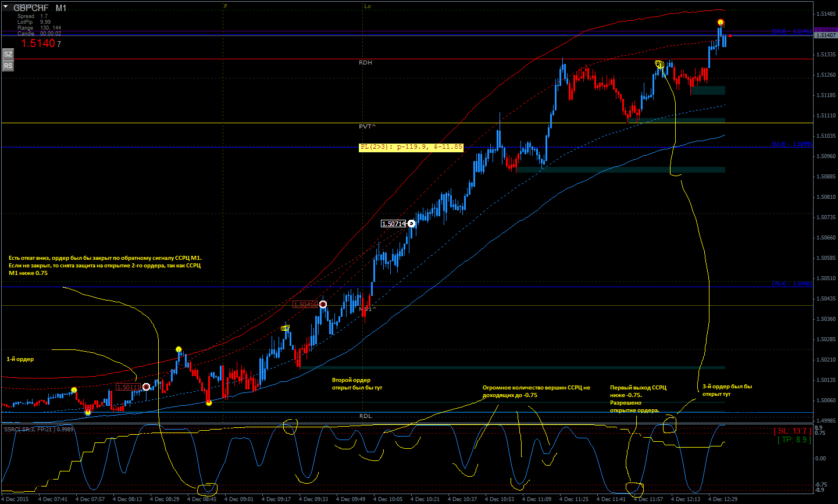Select the Lo label at chart top
Screen dimensions: 838x504
(x=368, y=6)
